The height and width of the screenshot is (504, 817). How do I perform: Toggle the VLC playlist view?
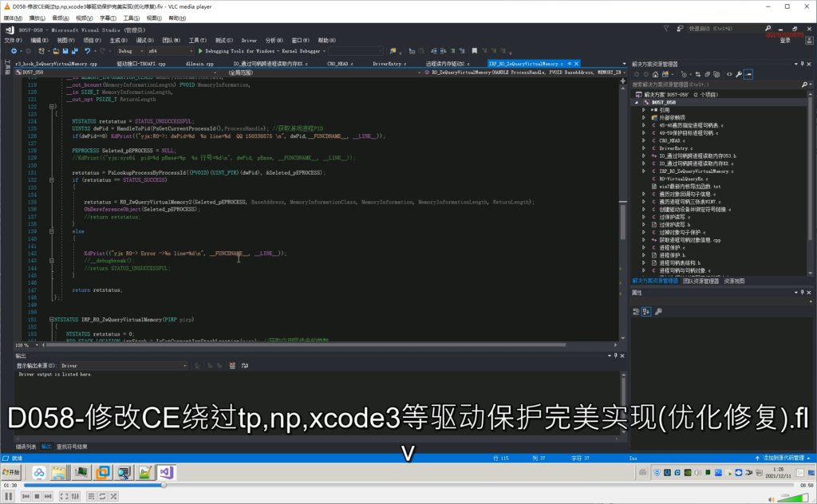click(x=91, y=497)
